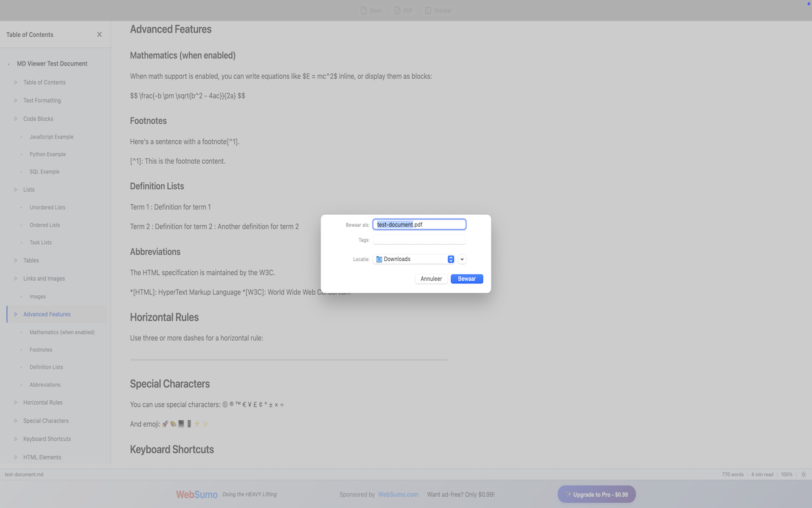Collapse the Code Blocks tree arrow
The height and width of the screenshot is (508, 812).
pos(16,119)
